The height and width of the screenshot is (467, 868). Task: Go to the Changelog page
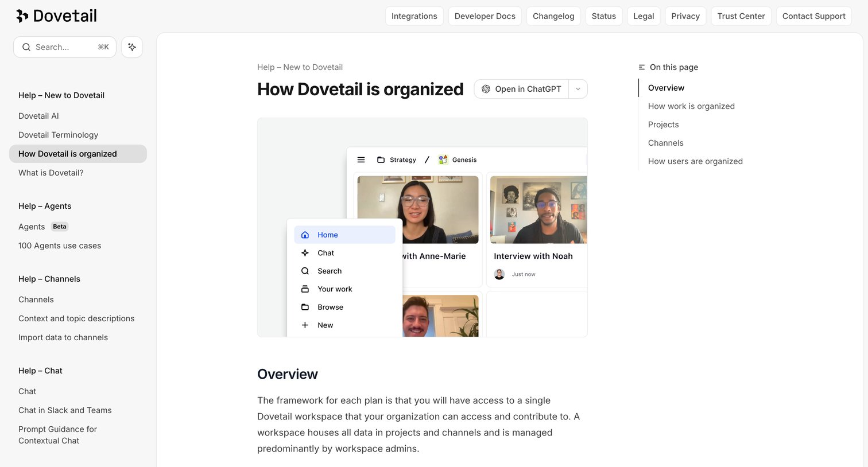pos(553,16)
